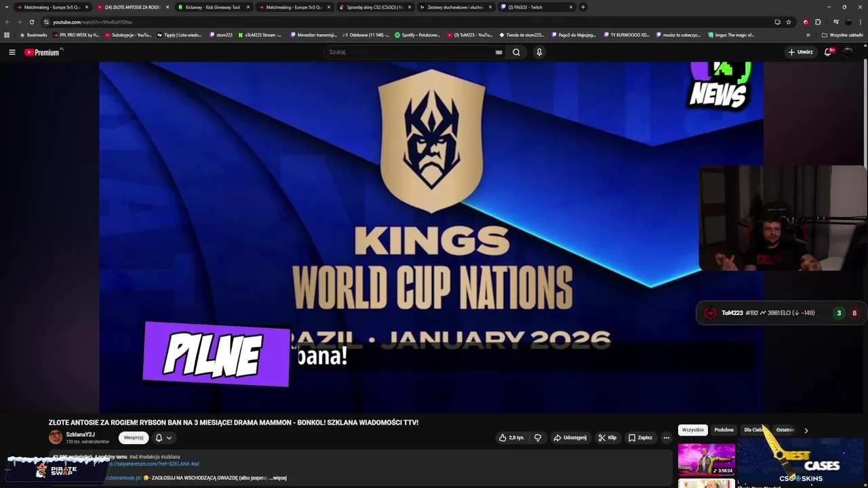Open Tipply | Lista wiado bookmark
Screen dimensions: 868x488
[180, 35]
